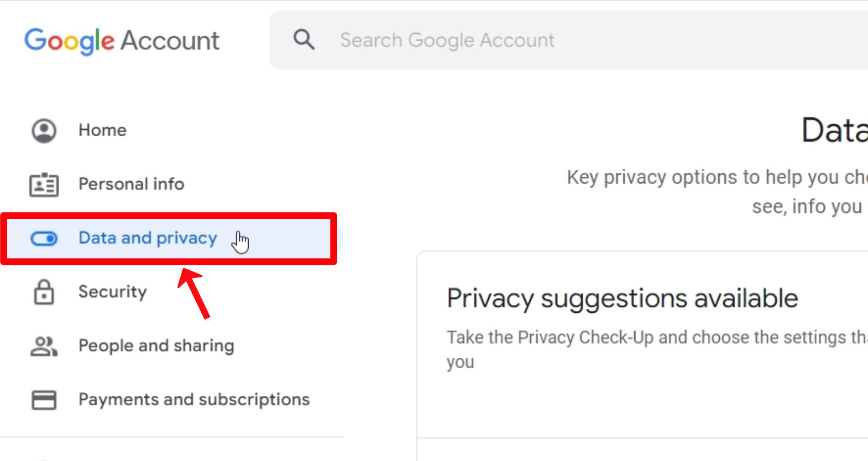Focus the Search Google Account field
The image size is (868, 461).
(568, 40)
